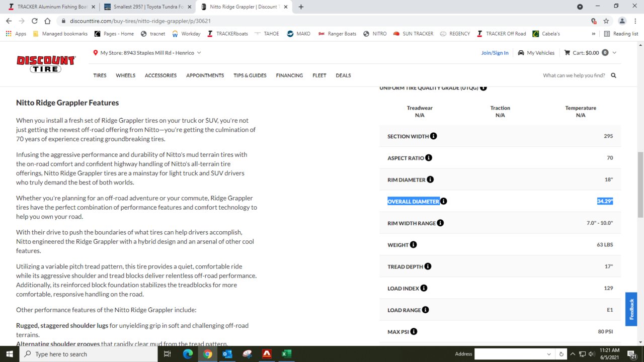Image resolution: width=644 pixels, height=362 pixels.
Task: Open Task View on taskbar
Action: tap(168, 354)
